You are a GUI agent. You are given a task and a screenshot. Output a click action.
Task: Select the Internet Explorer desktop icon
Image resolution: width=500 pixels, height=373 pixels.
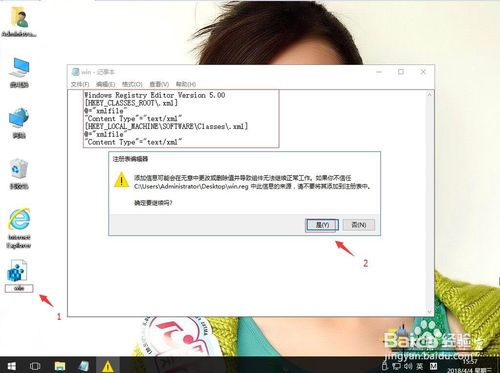19,228
